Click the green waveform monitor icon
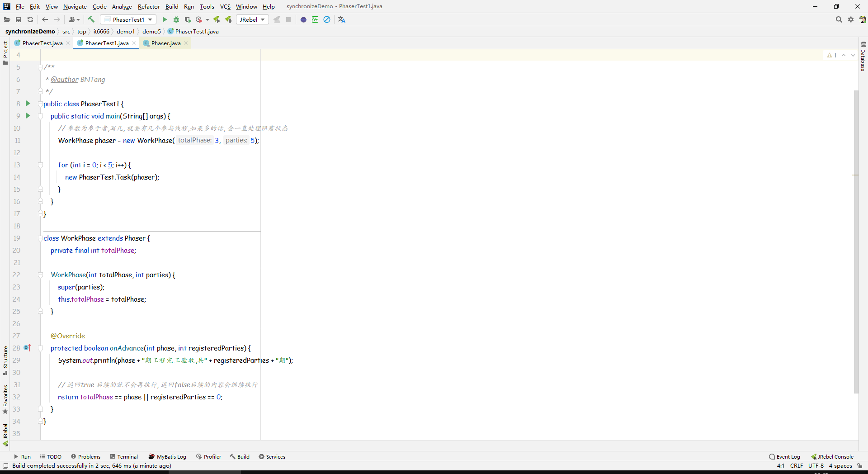This screenshot has width=868, height=474. click(315, 19)
